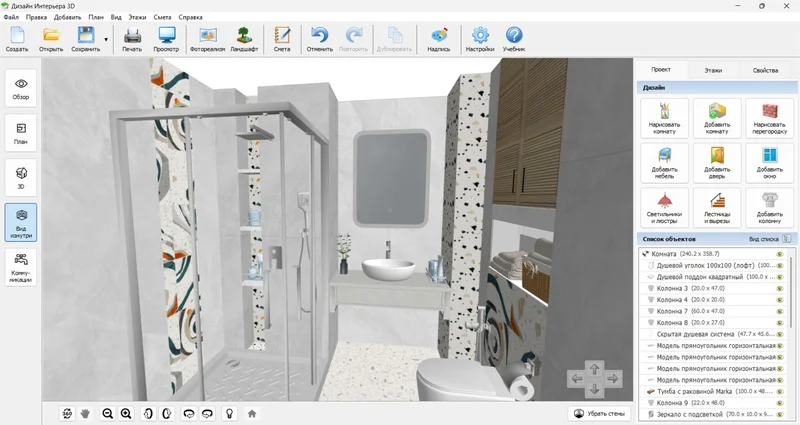Image resolution: width=800 pixels, height=425 pixels.
Task: Hide Колонна 3 with its eye icon
Action: tap(780, 288)
